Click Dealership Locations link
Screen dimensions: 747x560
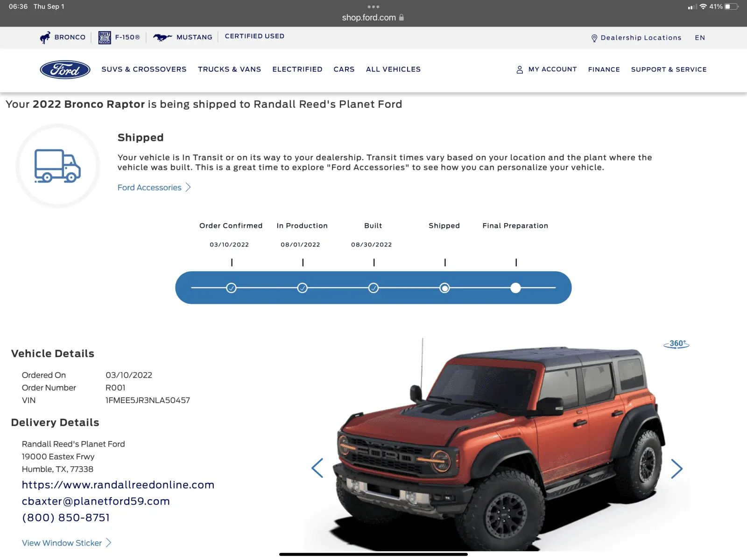(641, 38)
